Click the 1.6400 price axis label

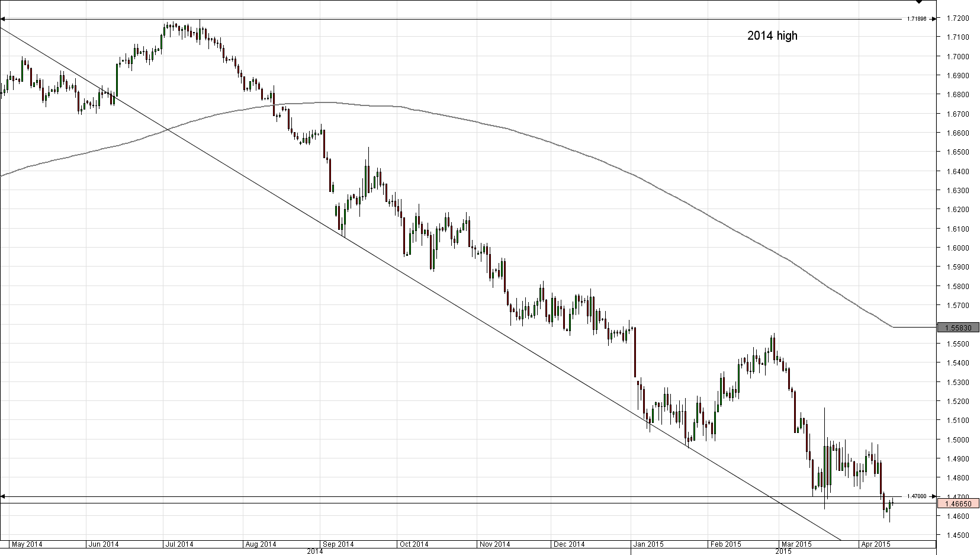coord(958,172)
